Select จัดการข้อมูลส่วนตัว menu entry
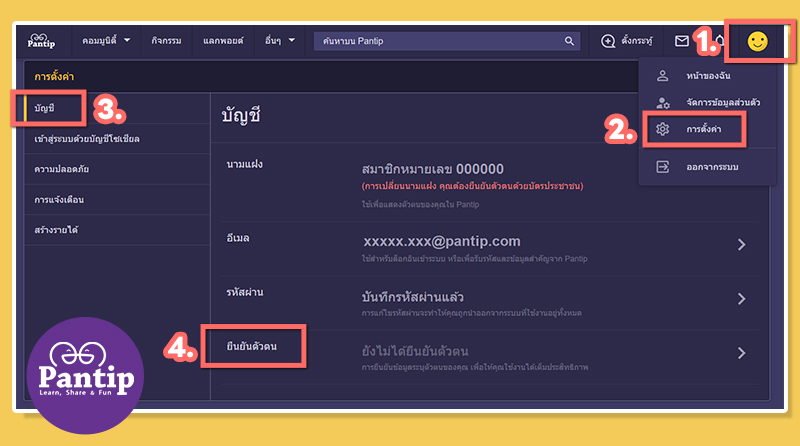 [723, 103]
